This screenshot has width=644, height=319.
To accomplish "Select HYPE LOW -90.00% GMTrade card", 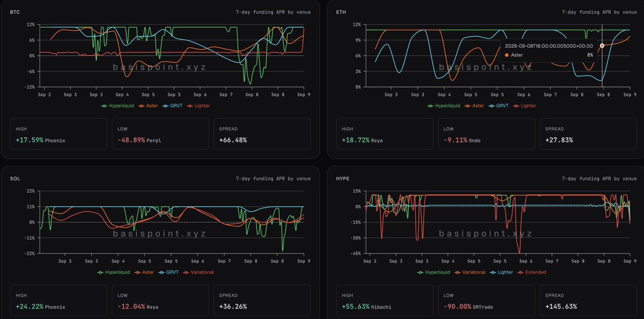I will point(486,300).
